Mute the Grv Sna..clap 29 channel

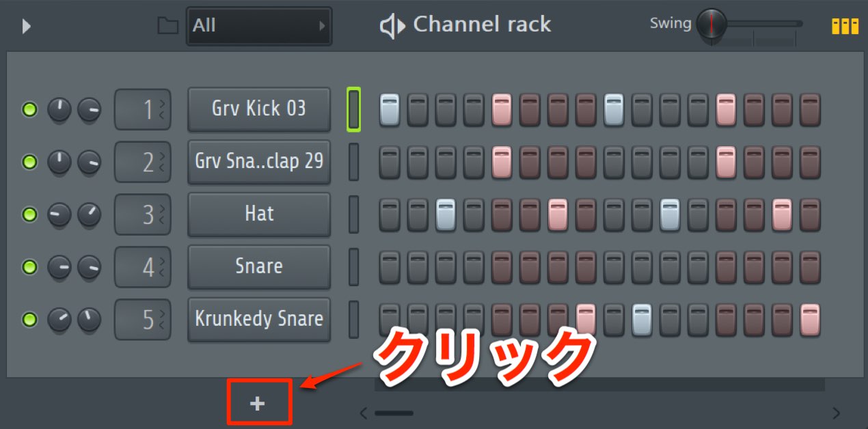pos(29,162)
